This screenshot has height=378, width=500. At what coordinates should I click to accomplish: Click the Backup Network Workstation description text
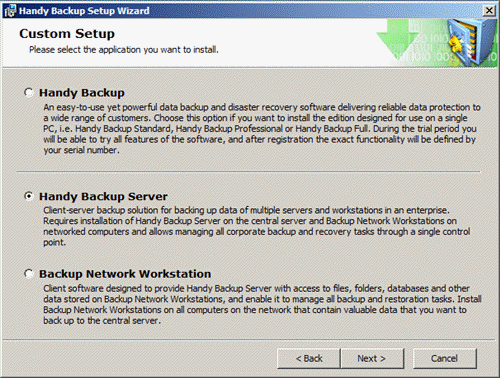click(262, 304)
